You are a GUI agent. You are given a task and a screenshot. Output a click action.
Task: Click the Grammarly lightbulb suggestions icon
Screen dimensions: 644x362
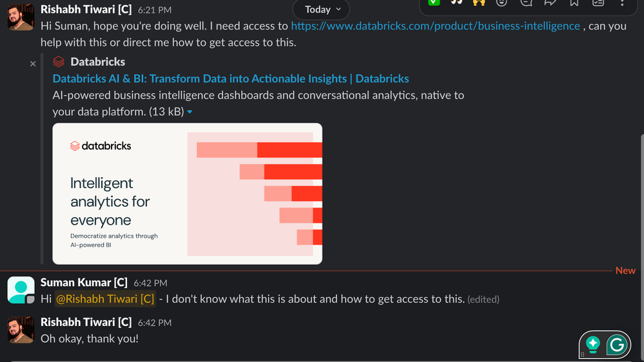(x=593, y=345)
